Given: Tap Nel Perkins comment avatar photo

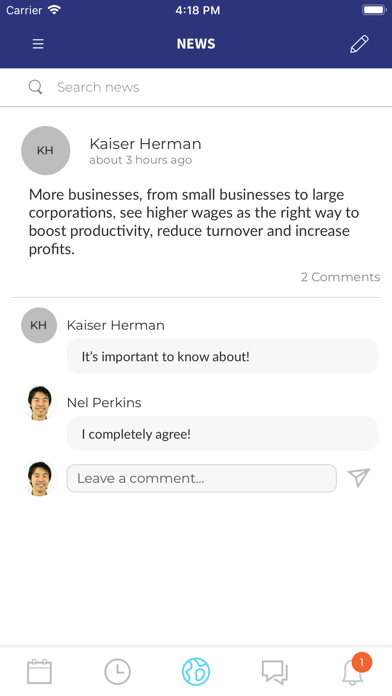Looking at the screenshot, I should (39, 403).
